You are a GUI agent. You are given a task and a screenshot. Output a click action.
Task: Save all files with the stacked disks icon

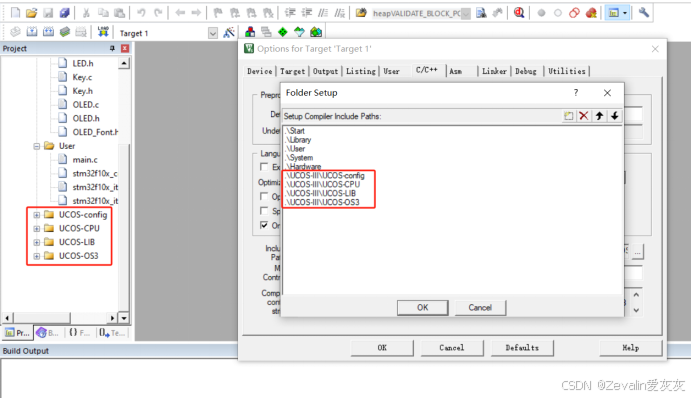pos(64,13)
